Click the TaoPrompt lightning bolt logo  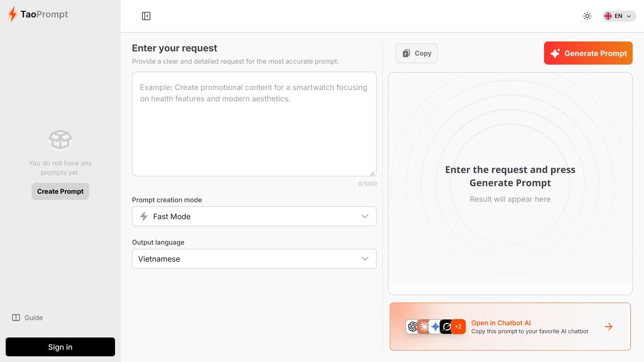point(13,14)
